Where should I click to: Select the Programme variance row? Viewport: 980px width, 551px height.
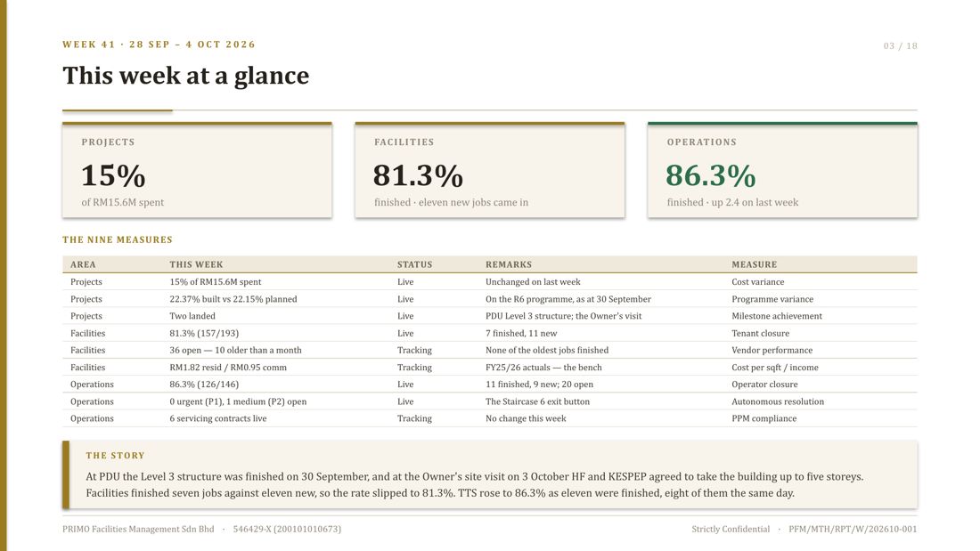point(489,298)
